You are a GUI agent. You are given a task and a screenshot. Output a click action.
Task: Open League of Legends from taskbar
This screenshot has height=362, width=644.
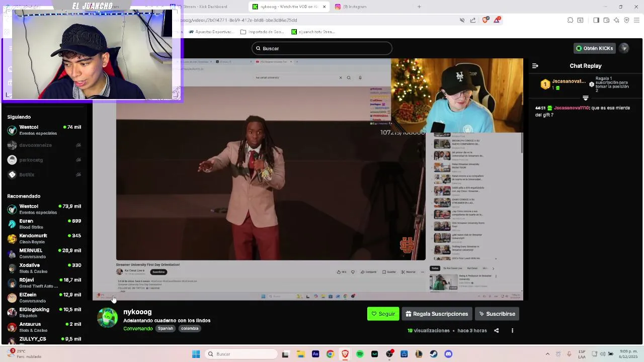pyautogui.click(x=419, y=354)
